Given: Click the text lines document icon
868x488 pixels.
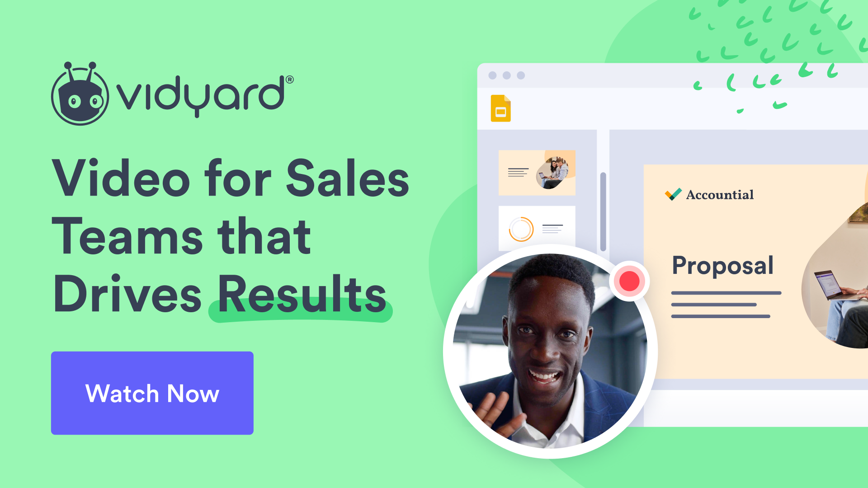Looking at the screenshot, I should pos(518,173).
